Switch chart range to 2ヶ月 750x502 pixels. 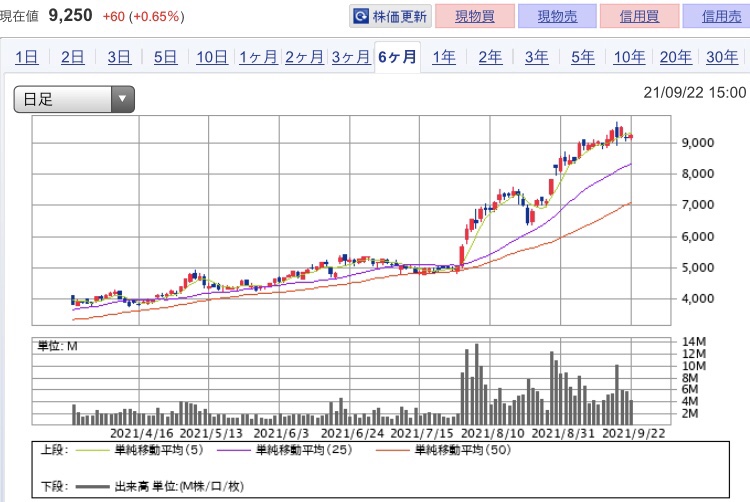tap(305, 57)
